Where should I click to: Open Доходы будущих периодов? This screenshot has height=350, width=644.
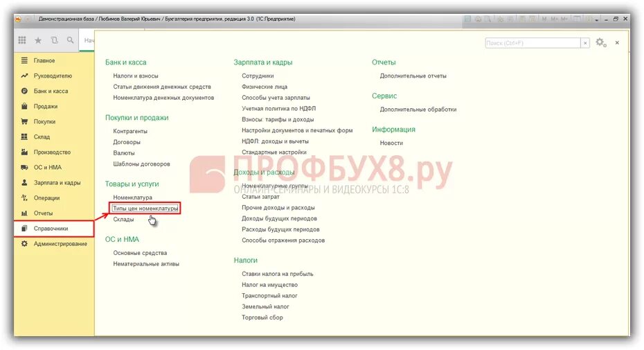tap(279, 218)
